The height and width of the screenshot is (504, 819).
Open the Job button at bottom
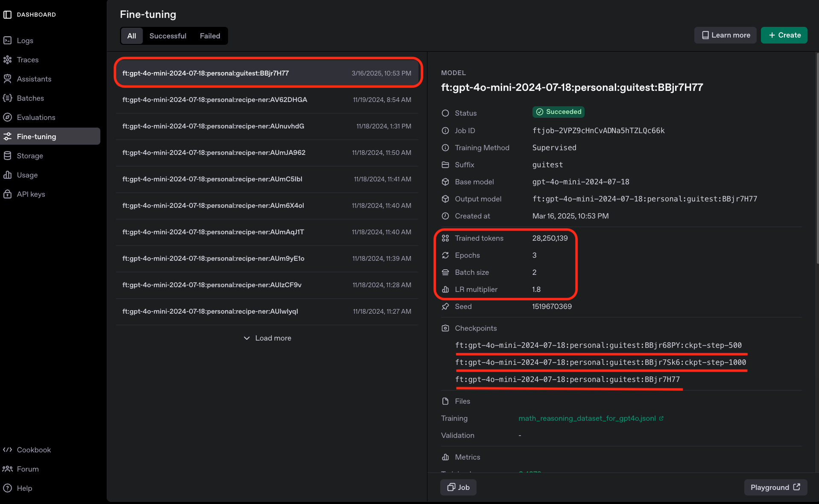tap(458, 487)
